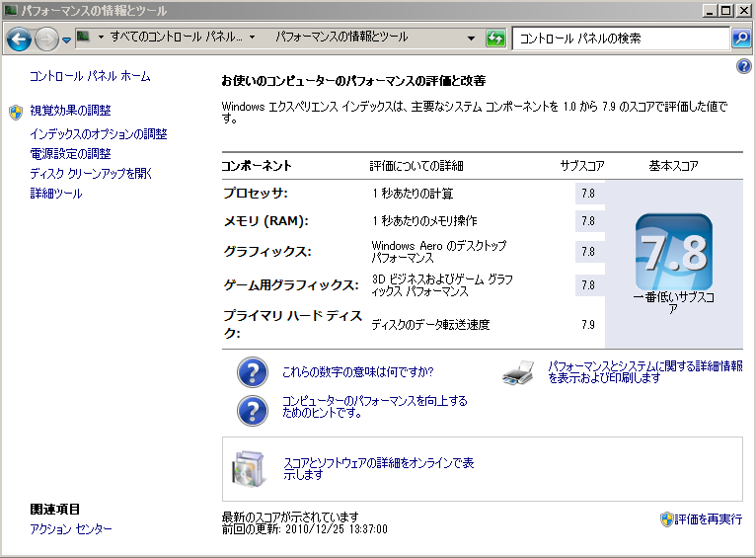Expand the root address breadcrumb arrow
756x558 pixels.
101,38
